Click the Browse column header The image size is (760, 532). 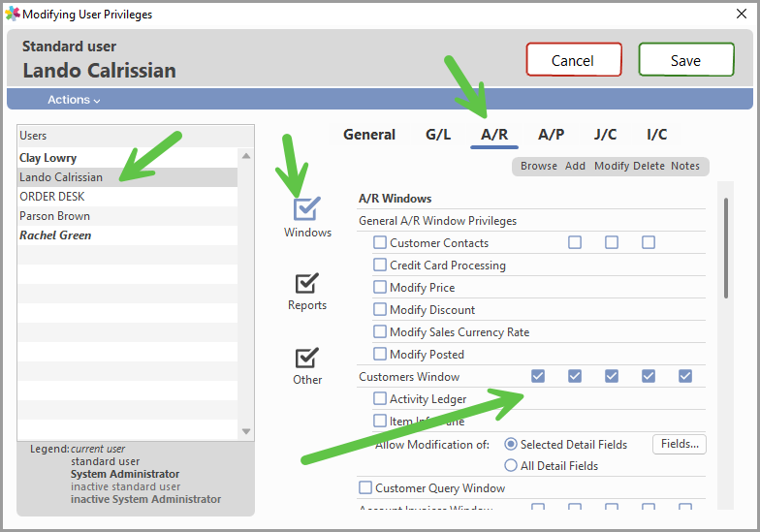point(539,166)
